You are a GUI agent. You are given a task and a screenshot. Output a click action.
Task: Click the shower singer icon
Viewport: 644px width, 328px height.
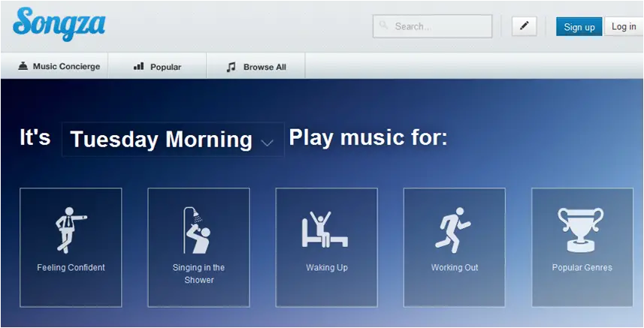(197, 230)
